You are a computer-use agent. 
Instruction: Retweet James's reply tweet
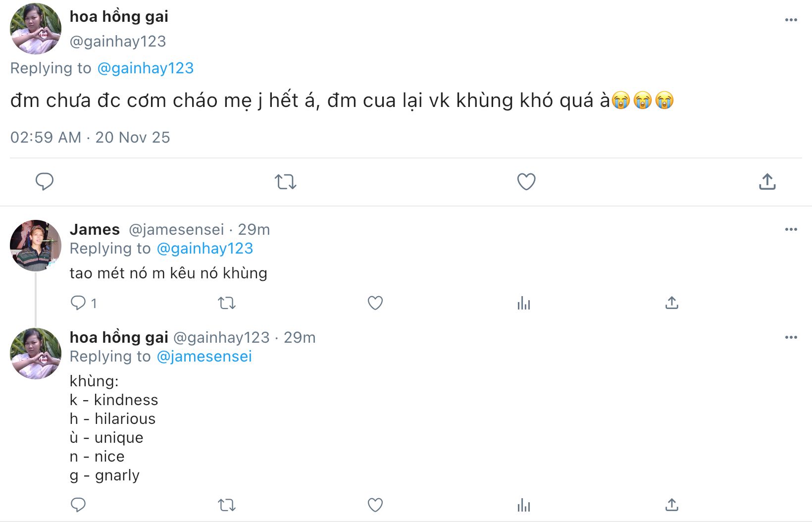(227, 303)
